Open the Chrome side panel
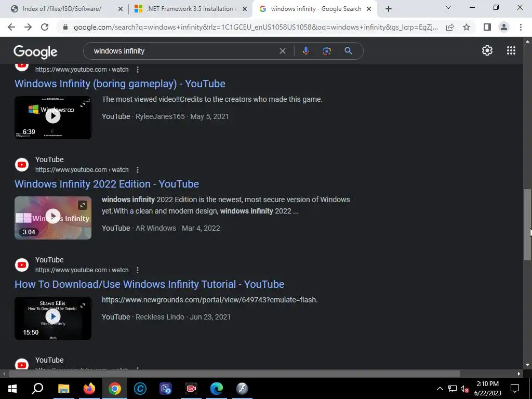This screenshot has width=532, height=399. click(x=487, y=27)
